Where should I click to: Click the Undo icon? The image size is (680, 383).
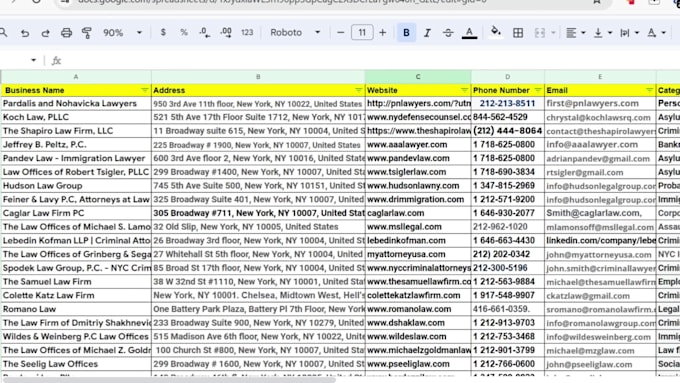pyautogui.click(x=25, y=33)
